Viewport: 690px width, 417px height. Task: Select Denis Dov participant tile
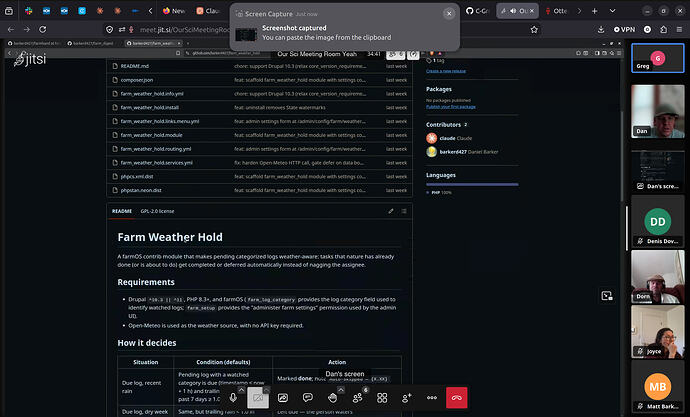coord(657,221)
